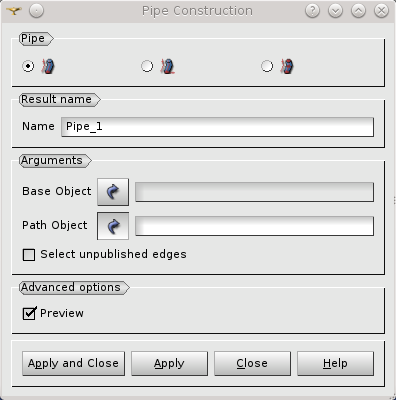Activate the Path Object selection arrow button
This screenshot has height=400, width=396.
click(x=113, y=226)
